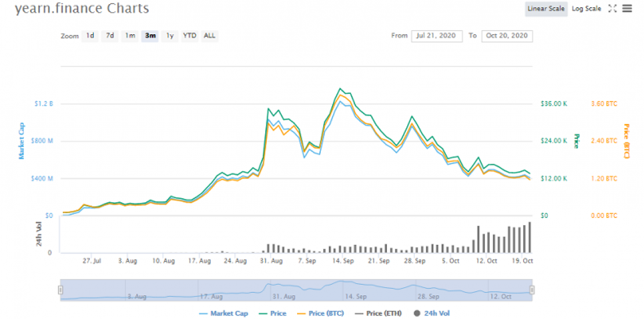Set zoom range to 7d
The width and height of the screenshot is (644, 319).
(x=110, y=36)
